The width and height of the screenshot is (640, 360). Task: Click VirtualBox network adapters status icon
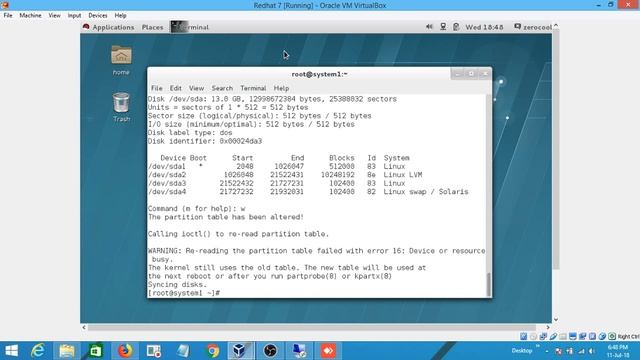[x=543, y=336]
